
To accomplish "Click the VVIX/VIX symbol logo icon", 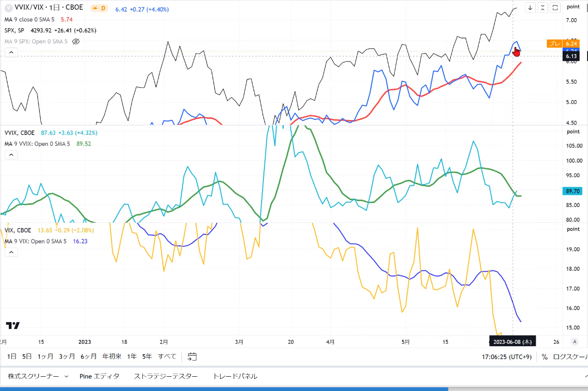I will pos(8,8).
